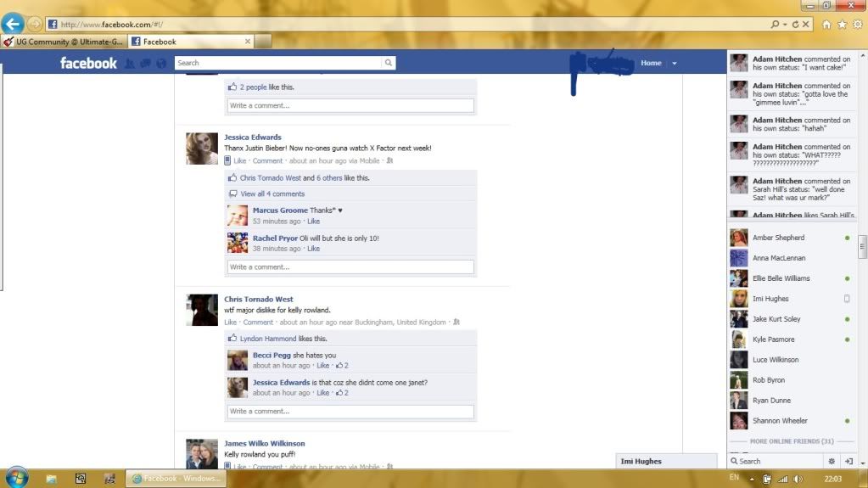Click '6 others' like this link
868x488 pixels.
329,178
